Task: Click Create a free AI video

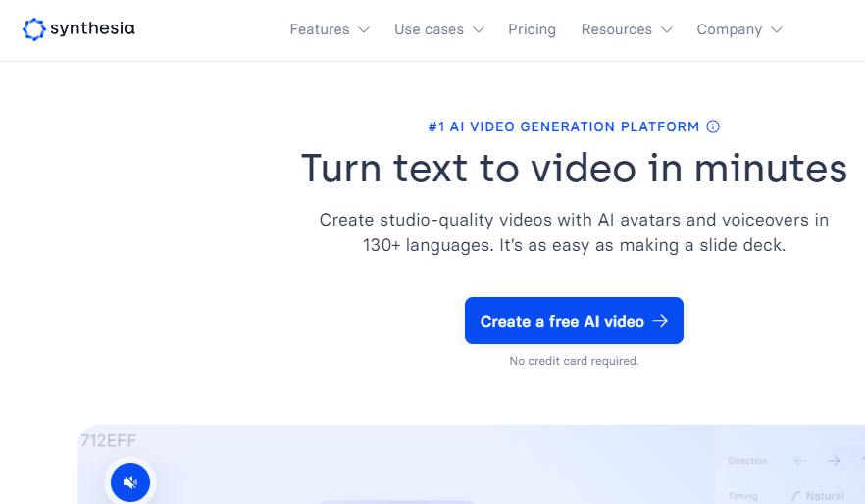Action: (x=562, y=321)
